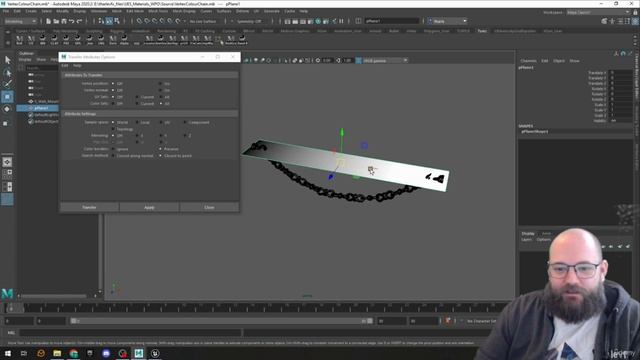Open Unreal Engine from the taskbar
Image resolution: width=640 pixels, height=360 pixels.
(x=155, y=353)
